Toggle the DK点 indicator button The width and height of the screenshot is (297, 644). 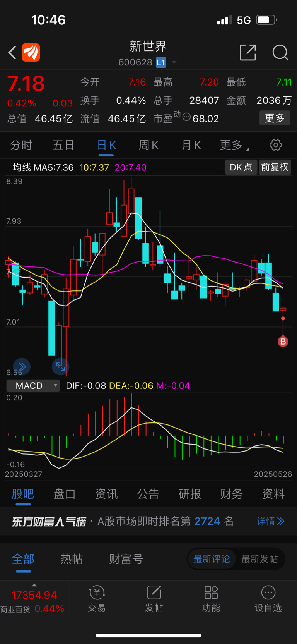(241, 167)
